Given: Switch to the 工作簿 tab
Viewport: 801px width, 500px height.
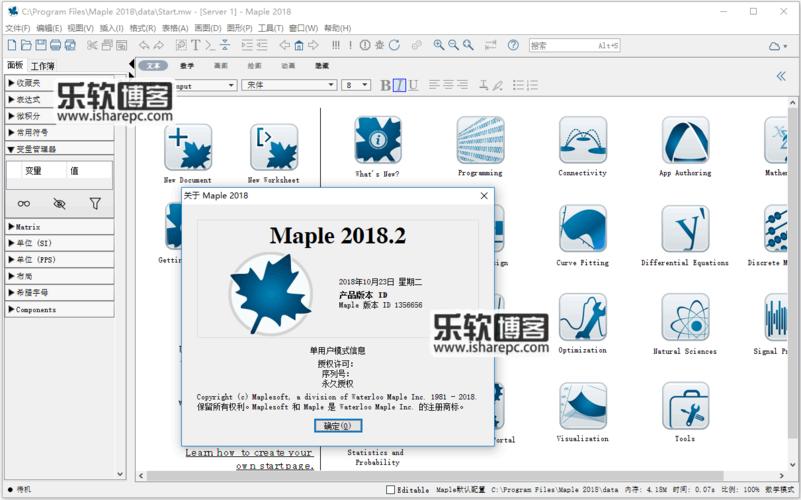Looking at the screenshot, I should click(42, 66).
